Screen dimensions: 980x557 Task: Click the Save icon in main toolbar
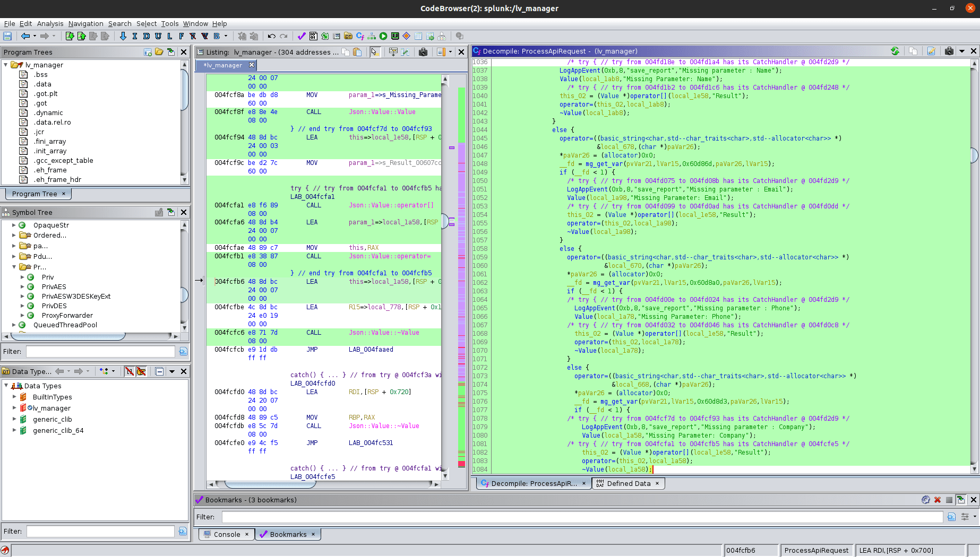(x=7, y=36)
